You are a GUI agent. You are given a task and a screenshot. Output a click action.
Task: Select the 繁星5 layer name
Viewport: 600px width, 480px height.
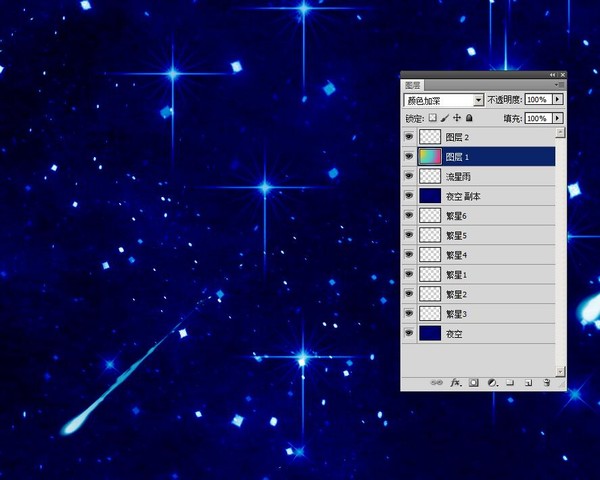(456, 235)
